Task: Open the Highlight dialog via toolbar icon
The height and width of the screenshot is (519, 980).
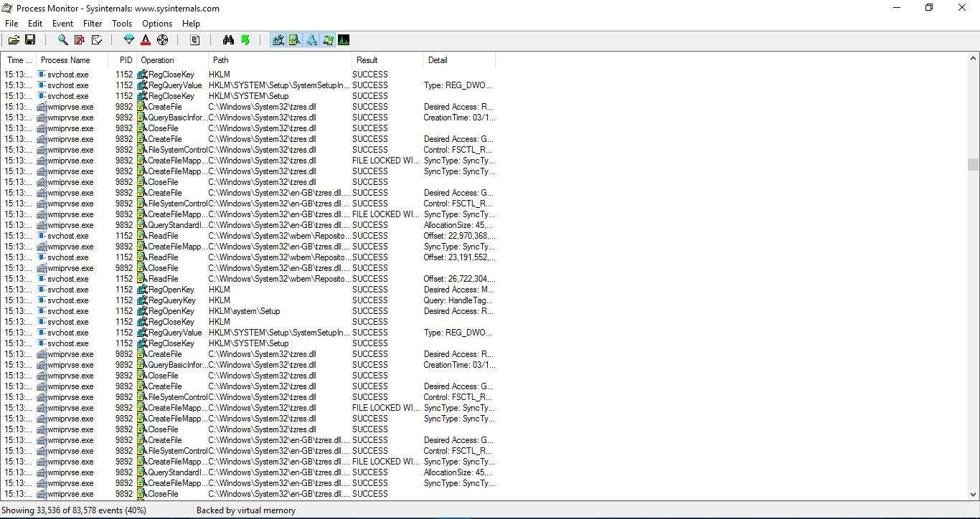Action: point(146,39)
